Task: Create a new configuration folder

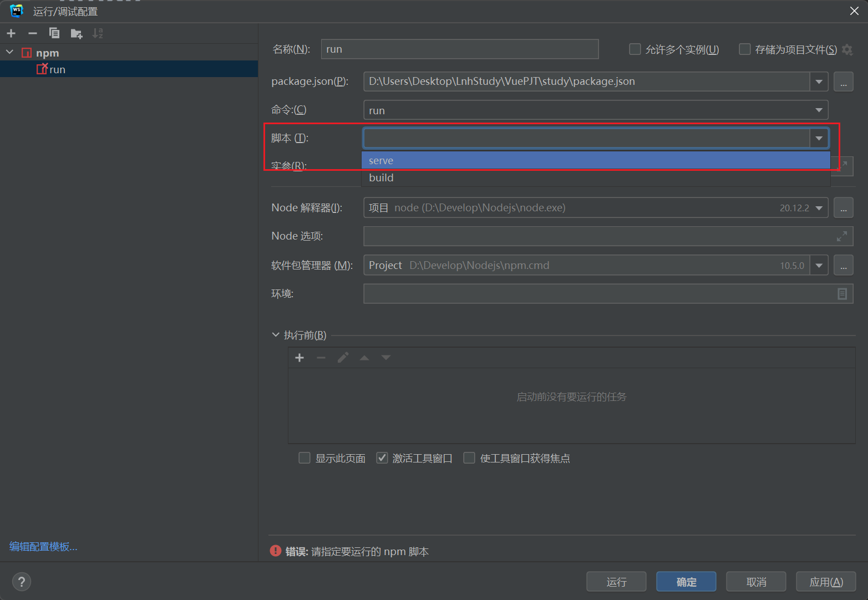Action: tap(77, 34)
